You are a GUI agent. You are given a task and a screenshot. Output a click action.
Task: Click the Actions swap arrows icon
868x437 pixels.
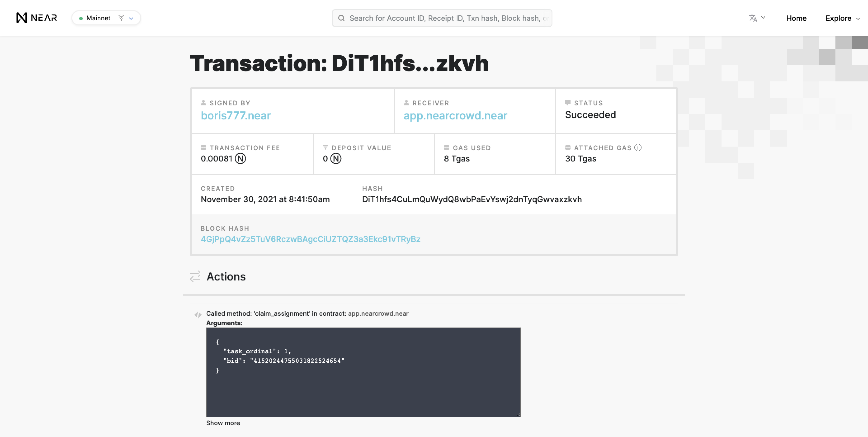coord(195,276)
